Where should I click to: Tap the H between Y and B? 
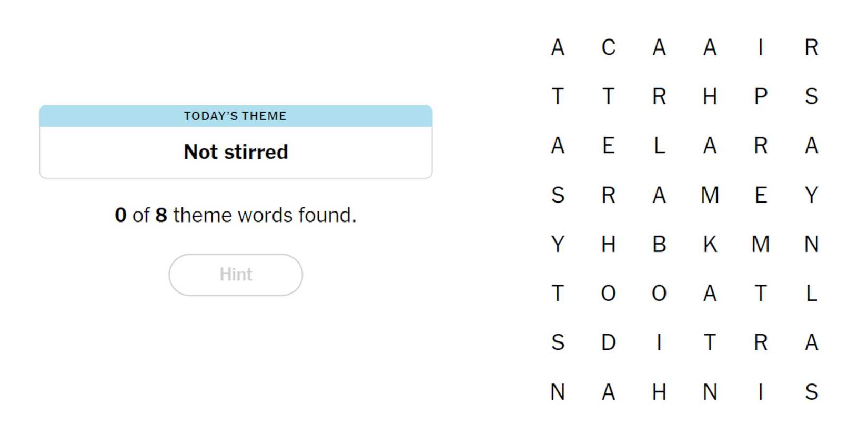click(x=609, y=244)
